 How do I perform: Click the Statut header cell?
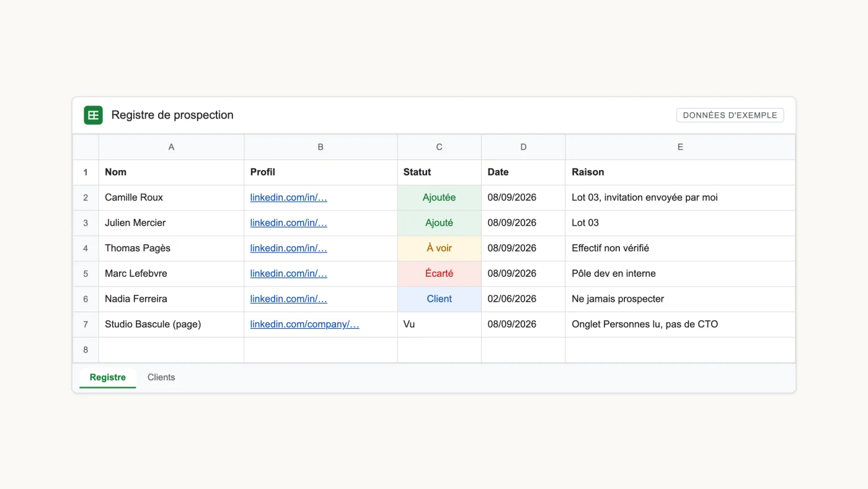(439, 173)
